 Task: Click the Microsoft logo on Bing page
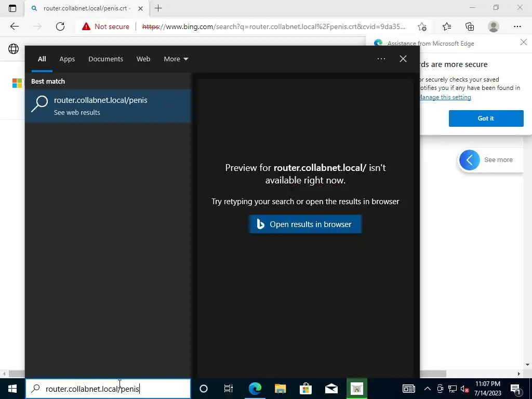(17, 83)
